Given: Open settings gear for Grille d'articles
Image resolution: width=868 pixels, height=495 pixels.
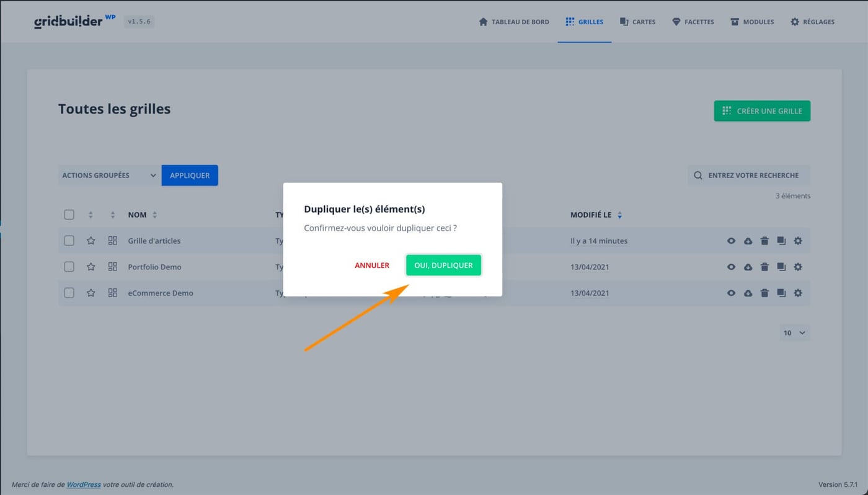Looking at the screenshot, I should (x=798, y=241).
